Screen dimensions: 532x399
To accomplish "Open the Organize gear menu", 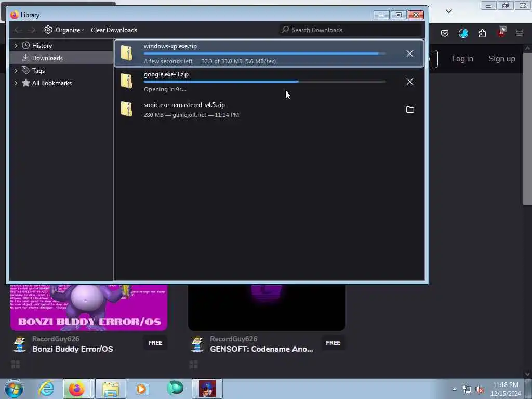I will 64,30.
